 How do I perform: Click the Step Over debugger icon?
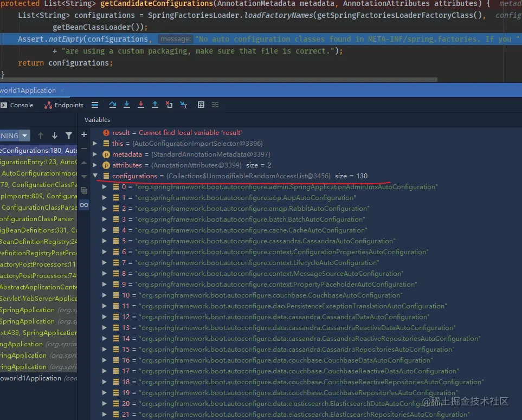(x=113, y=105)
